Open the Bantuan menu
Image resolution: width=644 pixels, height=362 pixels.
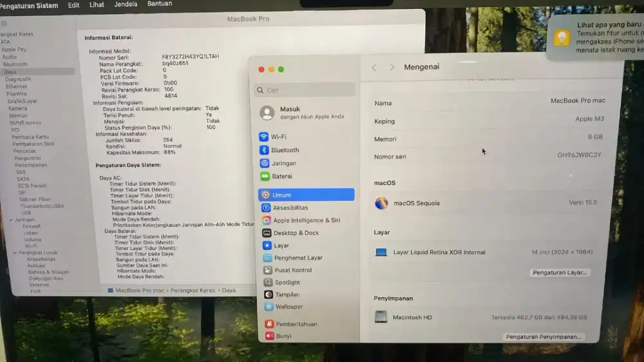(x=160, y=3)
